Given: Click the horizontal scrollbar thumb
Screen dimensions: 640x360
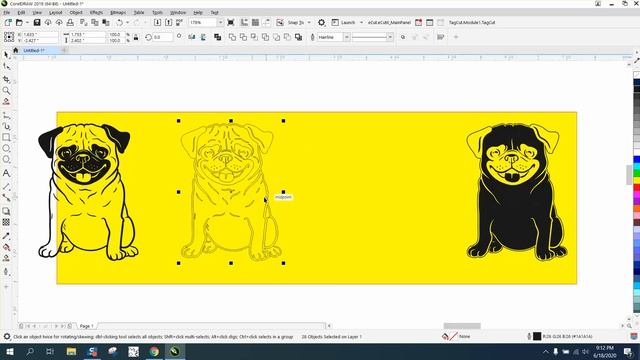Looking at the screenshot, I should pyautogui.click(x=462, y=326).
